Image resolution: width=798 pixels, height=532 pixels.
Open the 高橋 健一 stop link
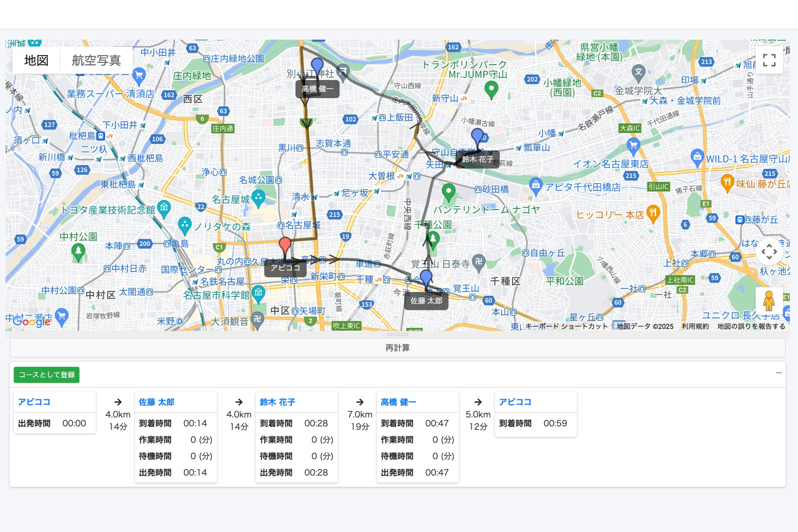pos(398,402)
